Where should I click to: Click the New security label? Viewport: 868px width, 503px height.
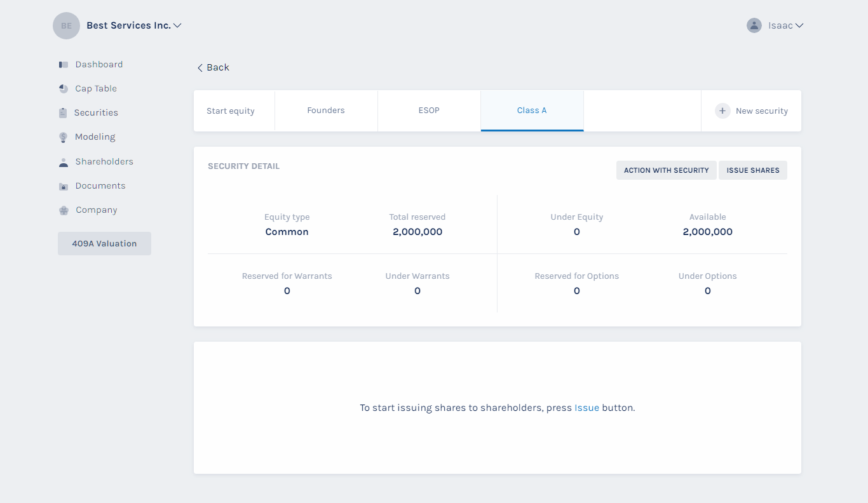click(762, 111)
